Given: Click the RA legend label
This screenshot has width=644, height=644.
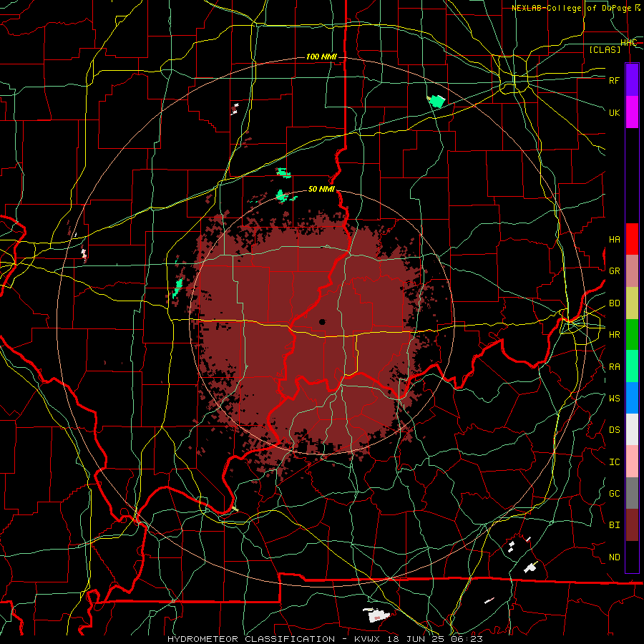Looking at the screenshot, I should 614,367.
